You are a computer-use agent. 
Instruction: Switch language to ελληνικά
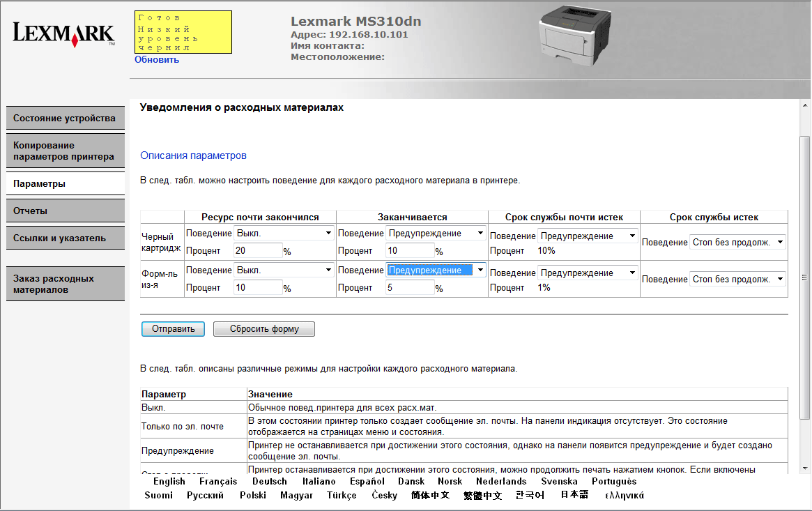[625, 496]
